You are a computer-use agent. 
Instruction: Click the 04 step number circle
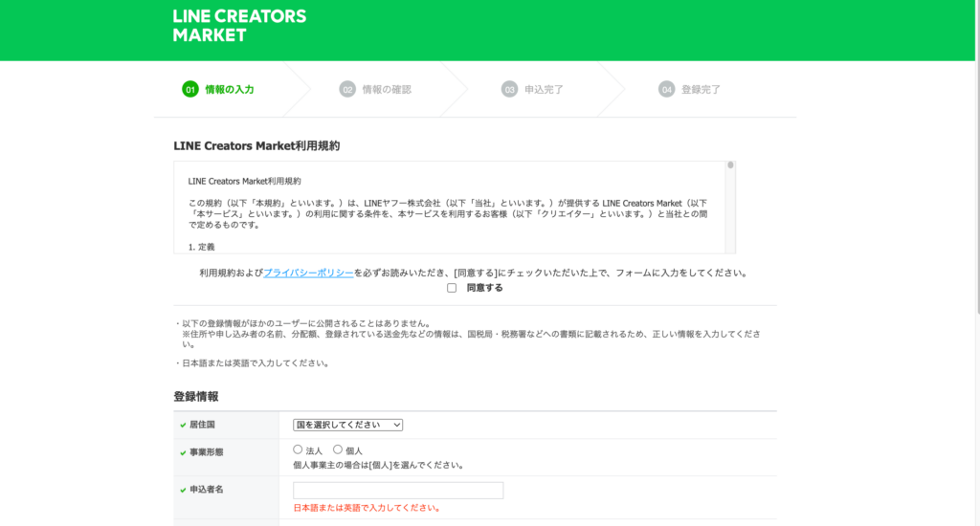(x=666, y=89)
